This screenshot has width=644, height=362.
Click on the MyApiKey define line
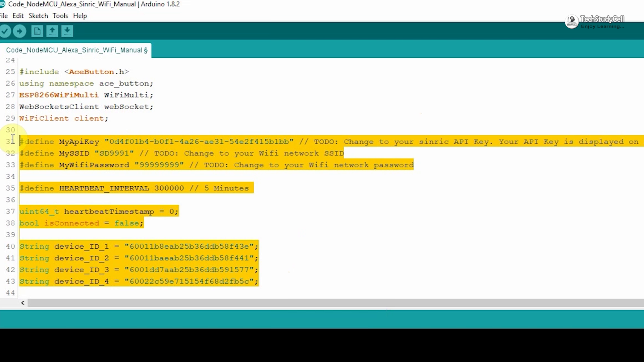pos(79,142)
